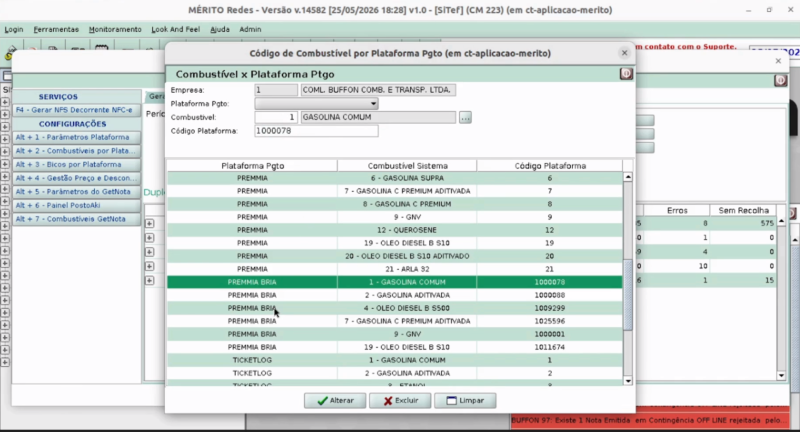800x432 pixels.
Task: Click Erros value 10 in background table
Action: (703, 266)
